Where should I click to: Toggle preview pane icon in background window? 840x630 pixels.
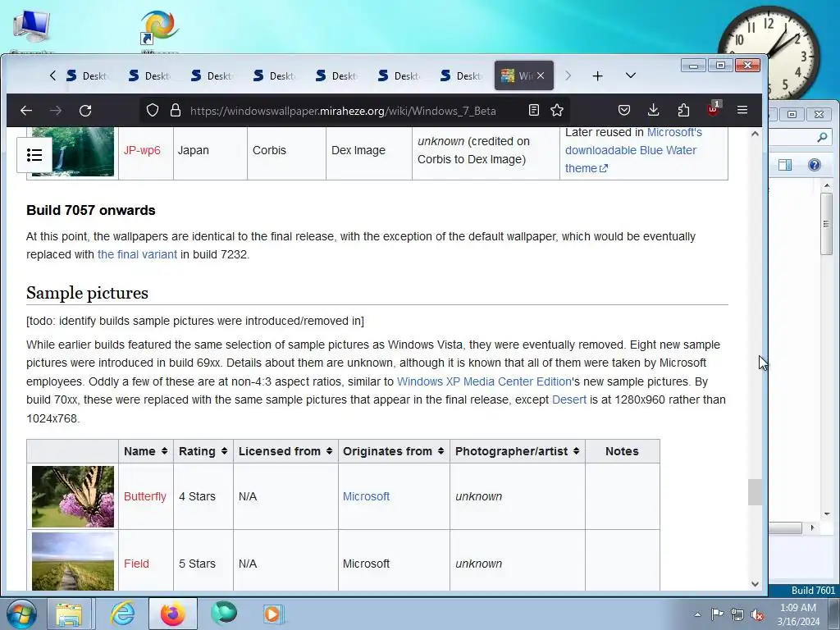coord(785,165)
